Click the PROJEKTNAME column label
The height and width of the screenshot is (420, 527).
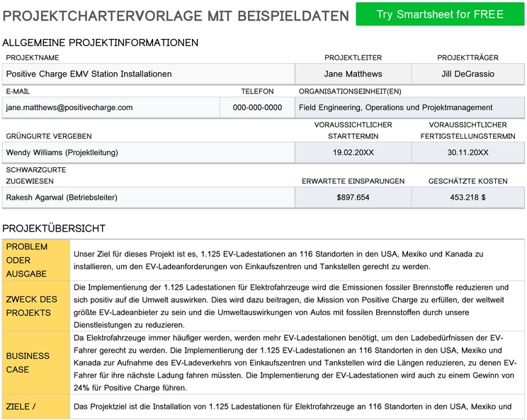[x=33, y=58]
